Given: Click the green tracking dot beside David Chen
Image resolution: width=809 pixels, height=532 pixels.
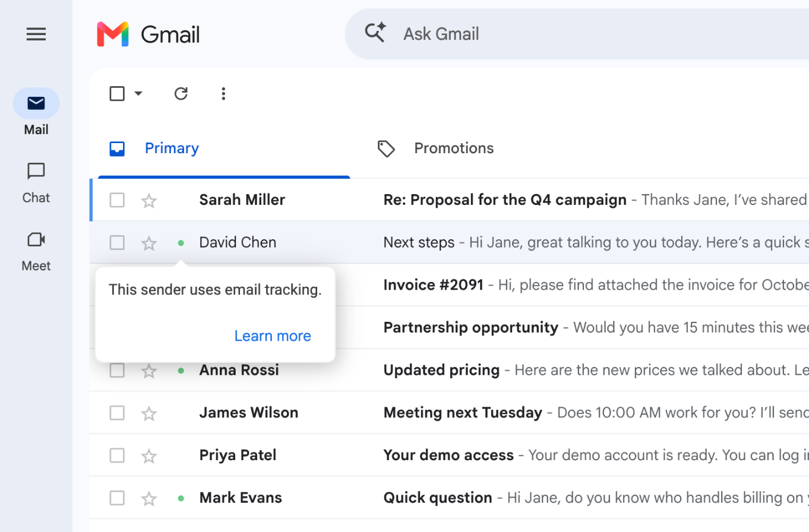Looking at the screenshot, I should pos(181,243).
